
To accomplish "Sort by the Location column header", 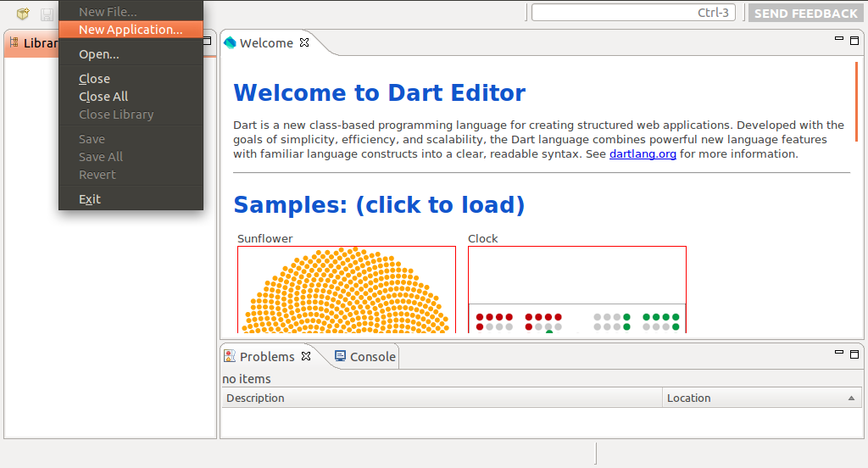I will (x=762, y=398).
